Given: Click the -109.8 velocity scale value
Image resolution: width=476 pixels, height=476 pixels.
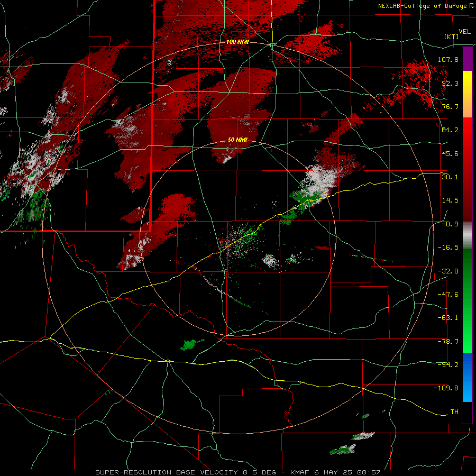Looking at the screenshot, I should point(446,388).
